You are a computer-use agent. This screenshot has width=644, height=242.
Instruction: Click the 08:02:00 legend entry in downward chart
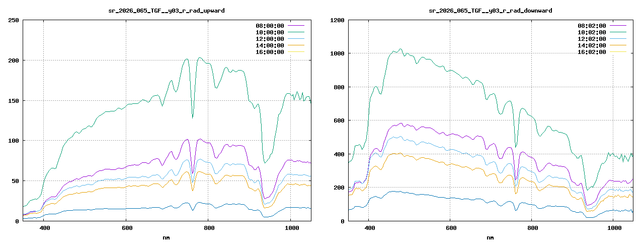click(592, 26)
